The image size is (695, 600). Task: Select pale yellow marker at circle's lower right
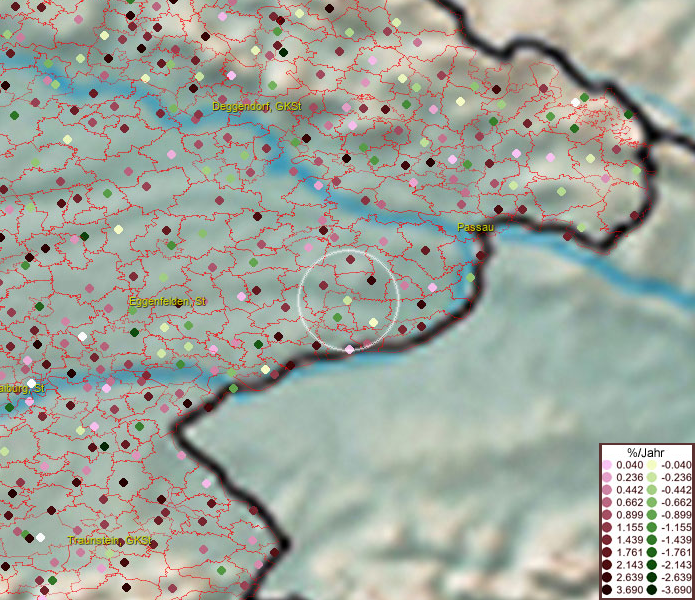coord(373,322)
